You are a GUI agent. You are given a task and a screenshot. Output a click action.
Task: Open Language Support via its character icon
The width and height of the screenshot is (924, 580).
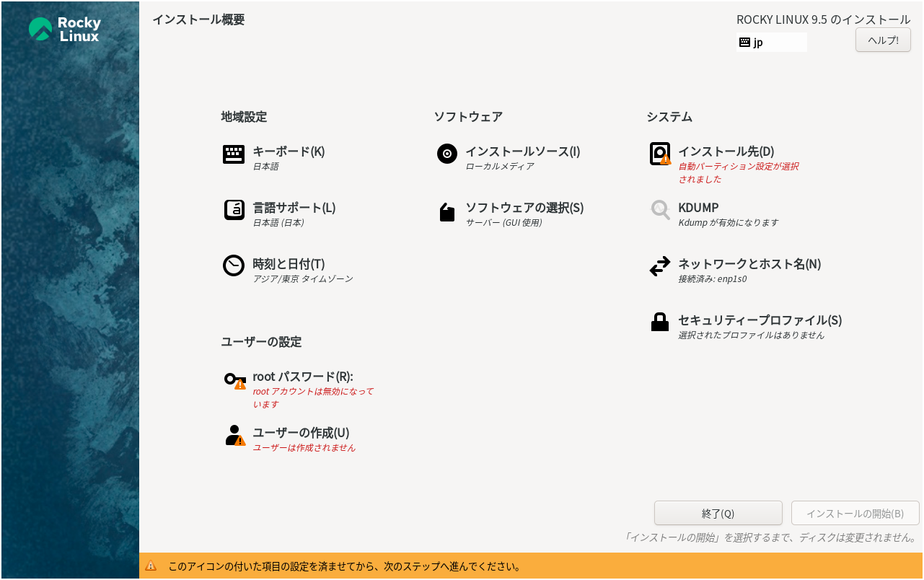pos(234,210)
